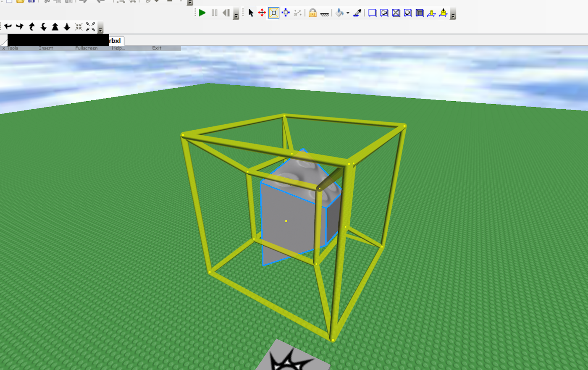Click the Run simulation play icon

point(202,13)
